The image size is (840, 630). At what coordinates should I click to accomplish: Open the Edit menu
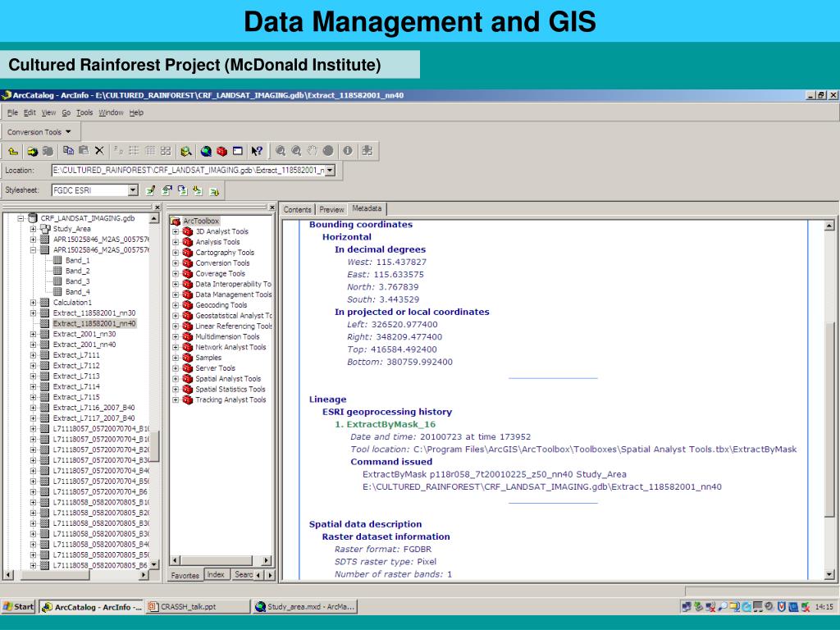[30, 112]
